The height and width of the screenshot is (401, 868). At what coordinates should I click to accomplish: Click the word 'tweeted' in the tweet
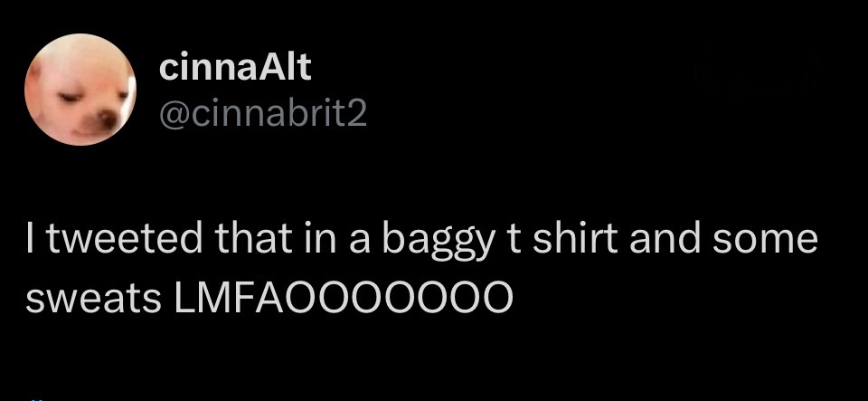point(125,239)
